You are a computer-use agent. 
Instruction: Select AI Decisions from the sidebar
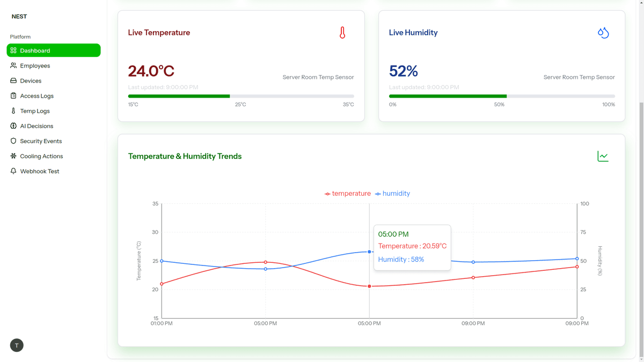[36, 126]
